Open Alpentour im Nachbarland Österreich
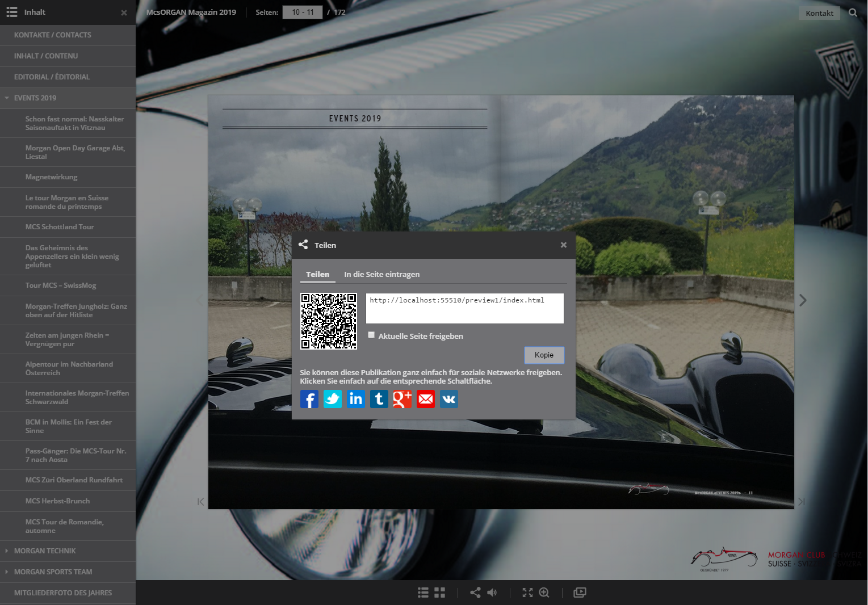Screen dimensions: 868x605 [68, 368]
